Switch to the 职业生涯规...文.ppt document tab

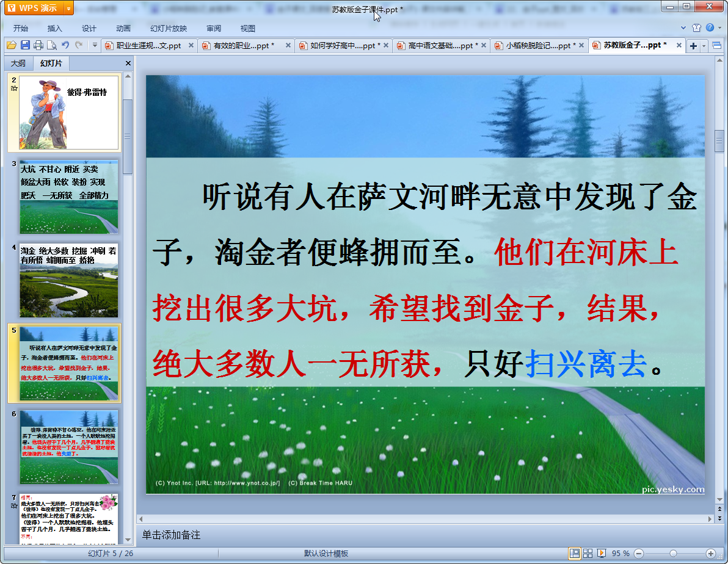point(148,46)
